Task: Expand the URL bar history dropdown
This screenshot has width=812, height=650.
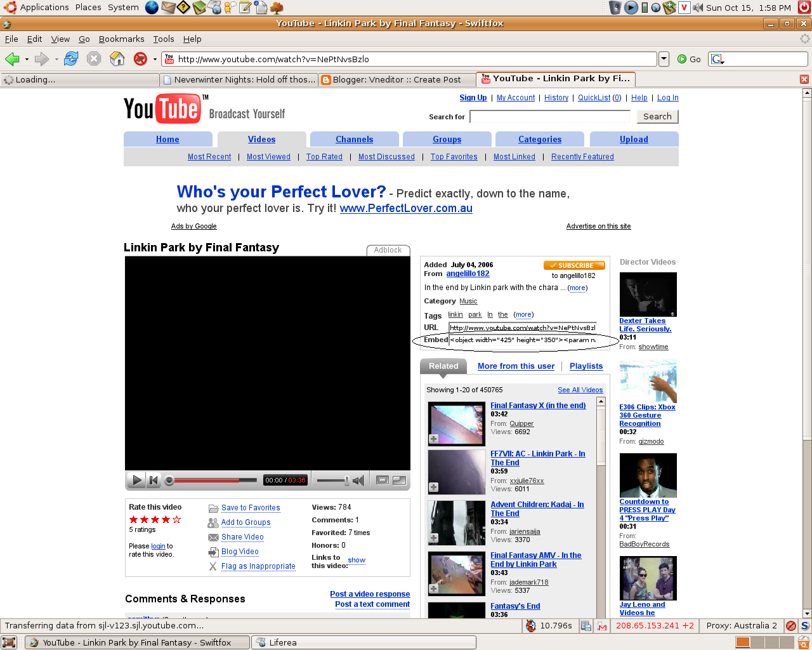Action: click(664, 59)
